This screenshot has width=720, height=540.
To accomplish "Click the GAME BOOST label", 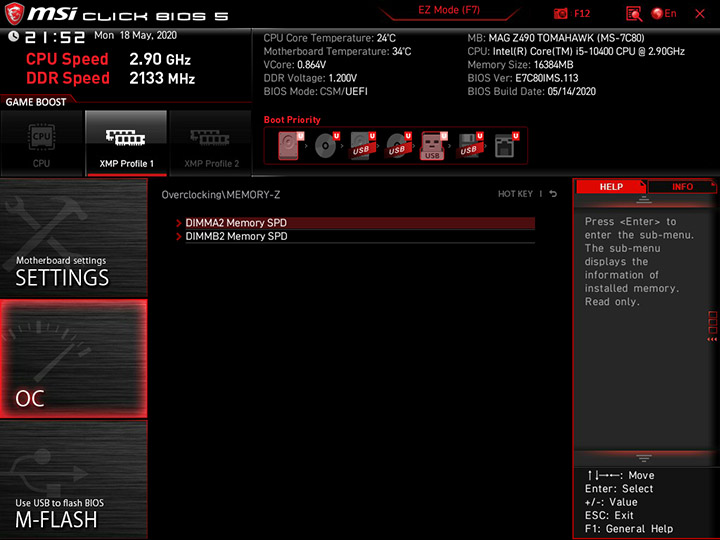I will click(36, 102).
